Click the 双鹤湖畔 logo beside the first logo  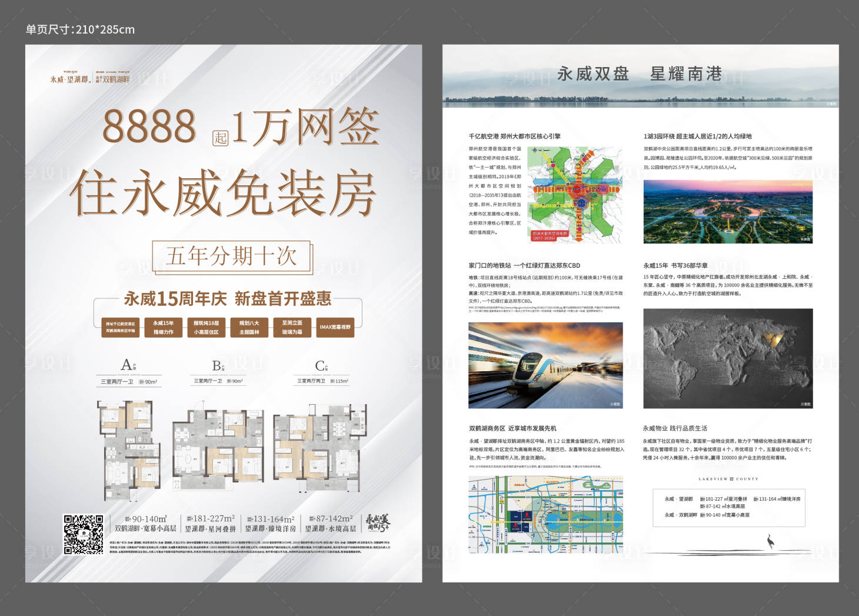click(x=112, y=78)
